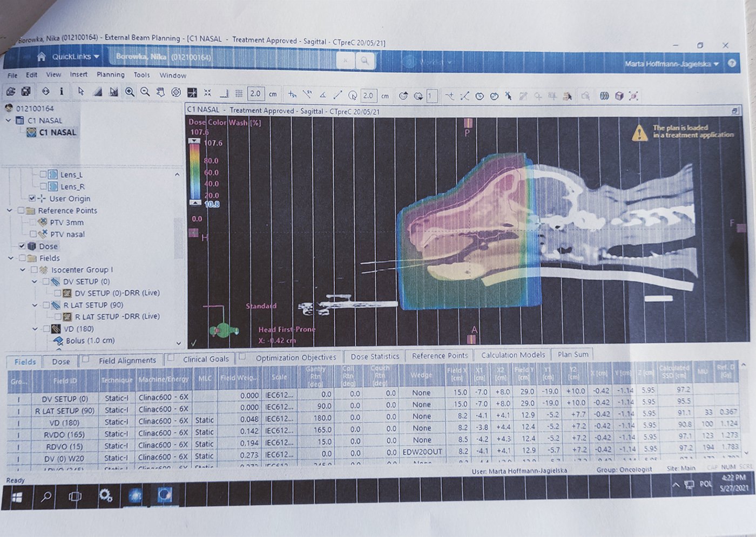The image size is (756, 537).
Task: Open the QuickLinks dropdown
Action: [x=76, y=57]
